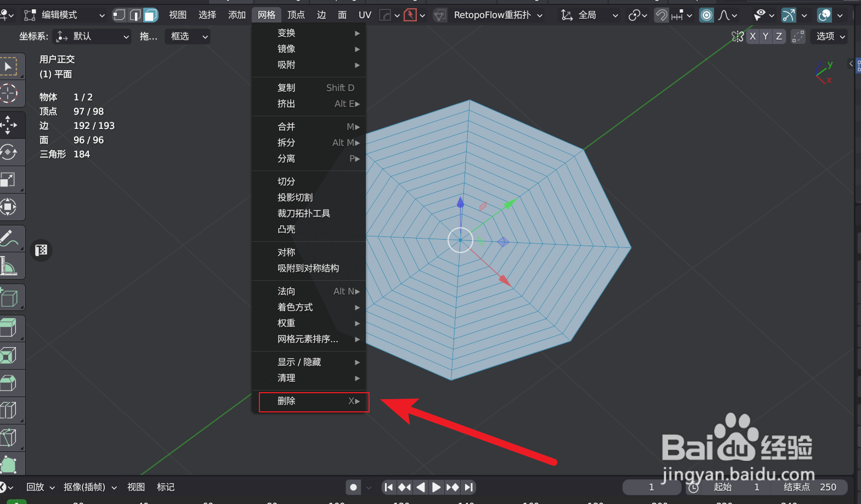Jump to previous keyframe
861x504 pixels.
coord(405,487)
